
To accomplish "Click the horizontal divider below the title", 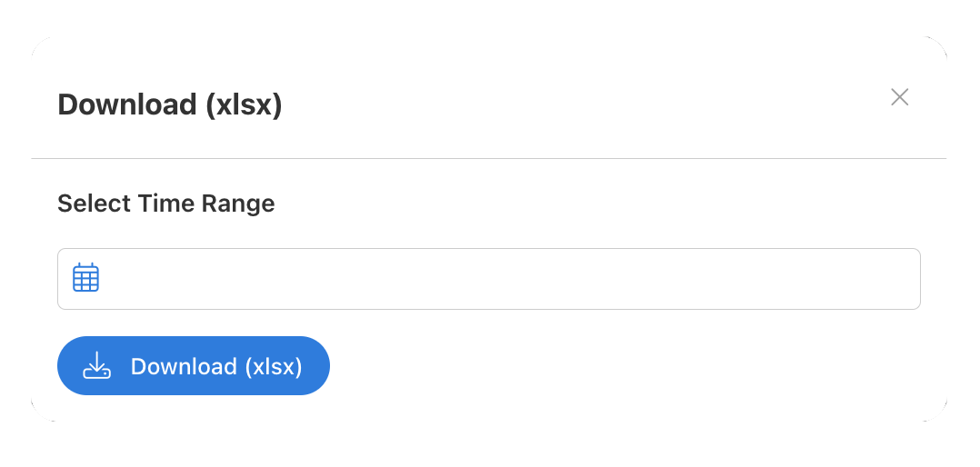I will pyautogui.click(x=489, y=159).
